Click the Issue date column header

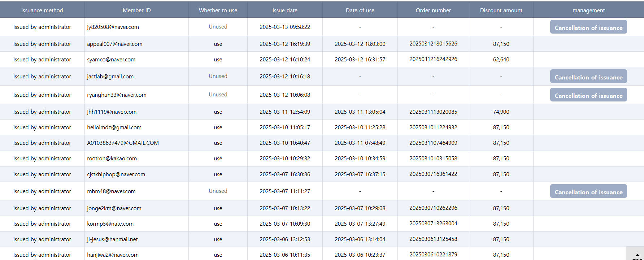(285, 10)
